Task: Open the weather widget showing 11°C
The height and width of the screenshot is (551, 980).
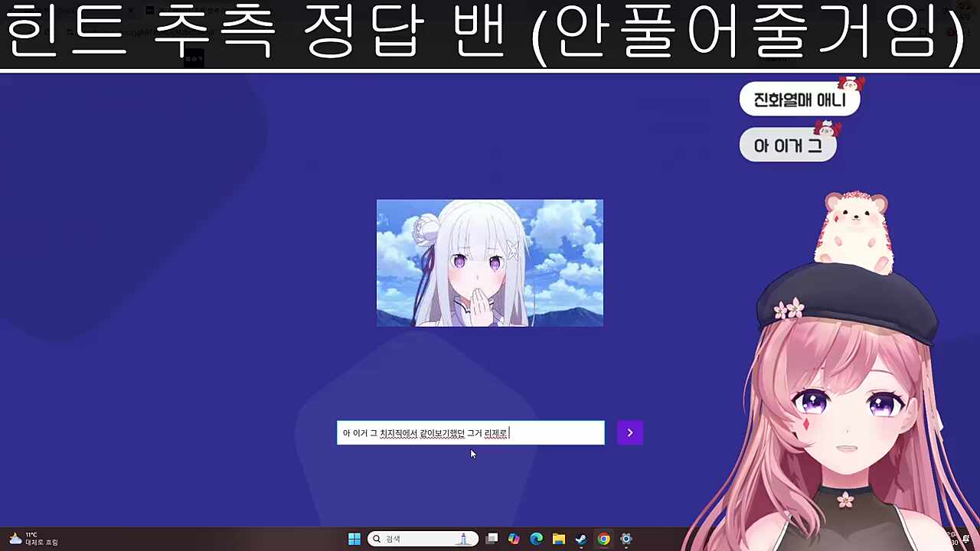Action: tap(33, 539)
